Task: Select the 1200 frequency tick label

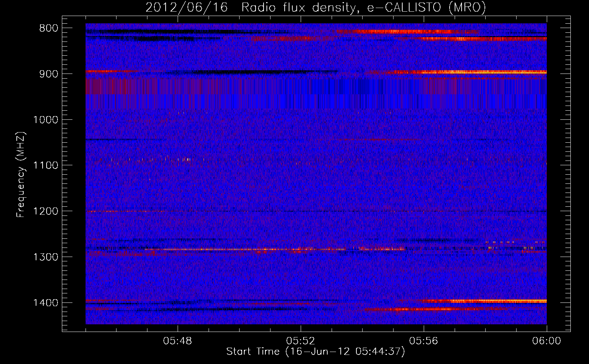Action: 46,211
